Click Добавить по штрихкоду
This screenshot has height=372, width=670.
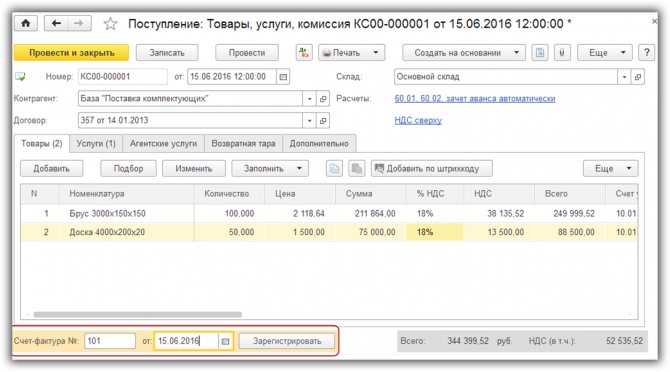click(x=432, y=169)
